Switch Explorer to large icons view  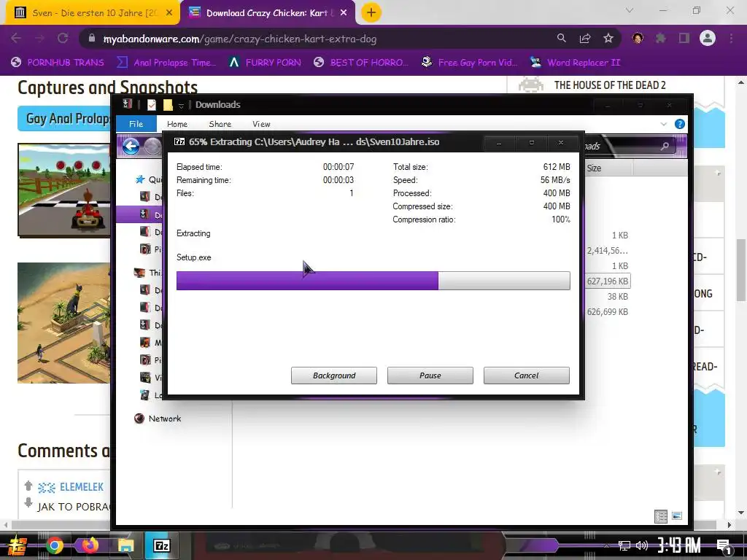coord(677,516)
